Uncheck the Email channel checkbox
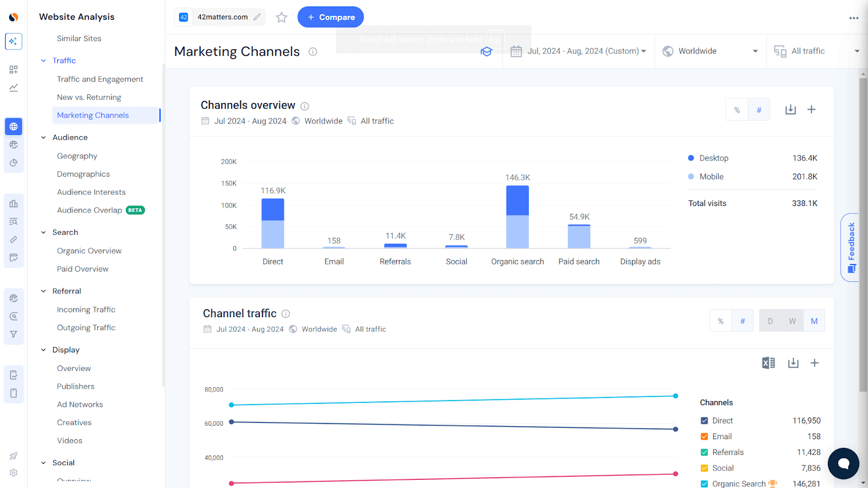 704,436
